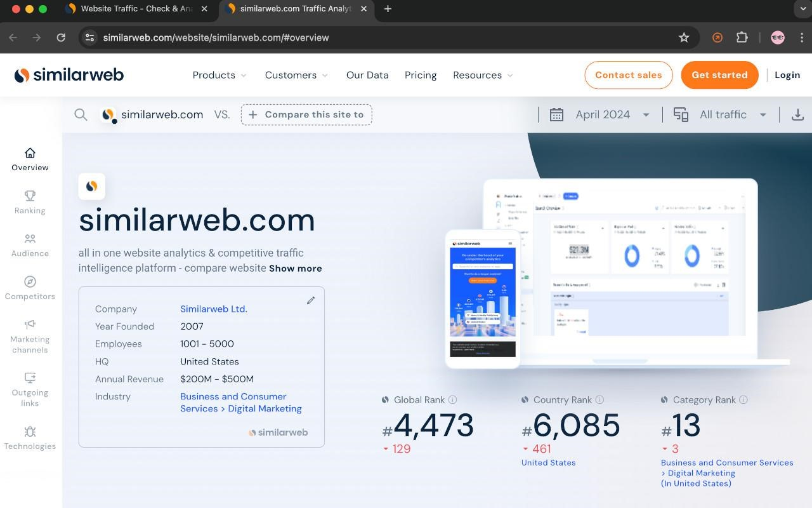Expand the Customers menu
Screen dimensions: 812x508
296,75
